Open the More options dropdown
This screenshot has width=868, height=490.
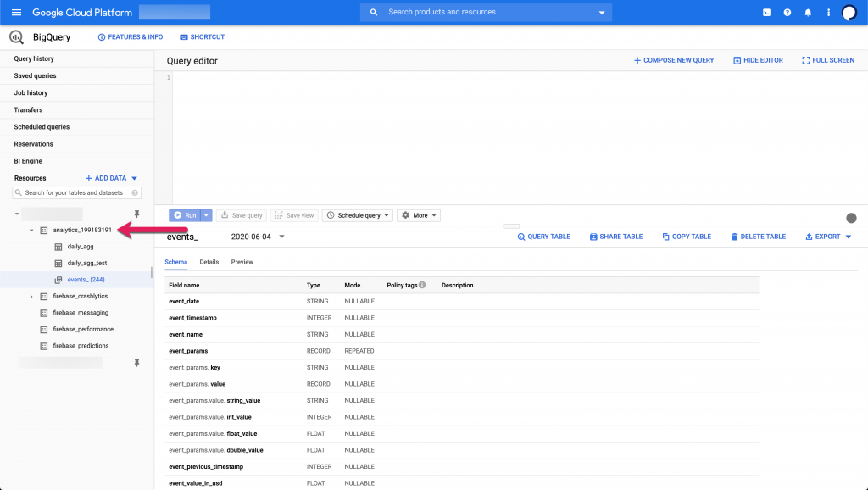click(x=419, y=215)
